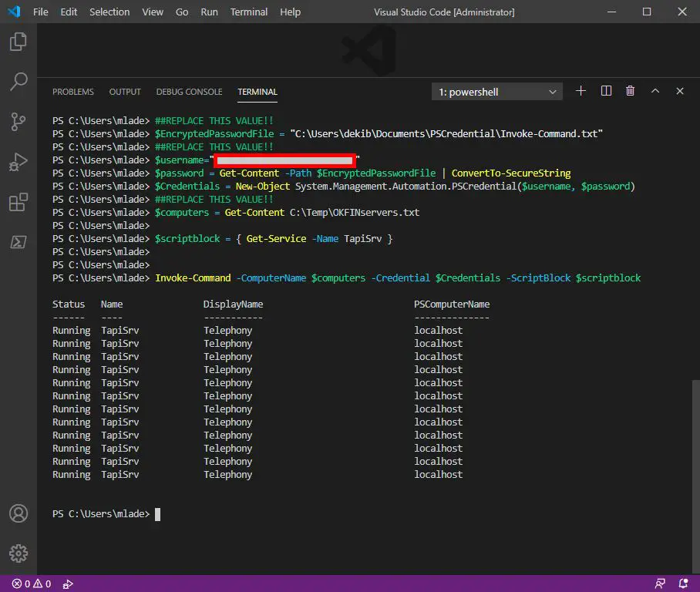Open the Extensions view
This screenshot has width=700, height=592.
click(x=19, y=202)
